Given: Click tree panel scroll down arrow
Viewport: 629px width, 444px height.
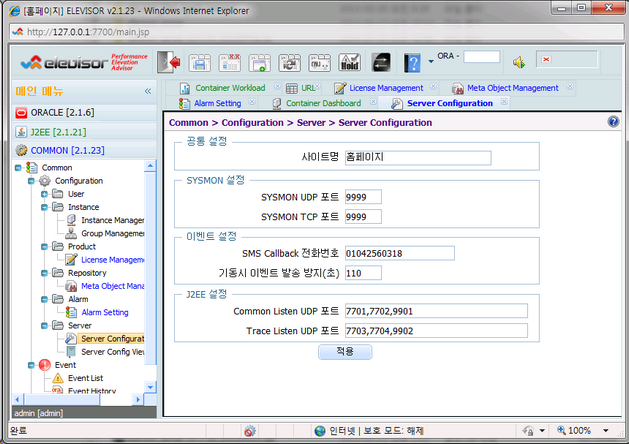Looking at the screenshot, I should point(150,387).
